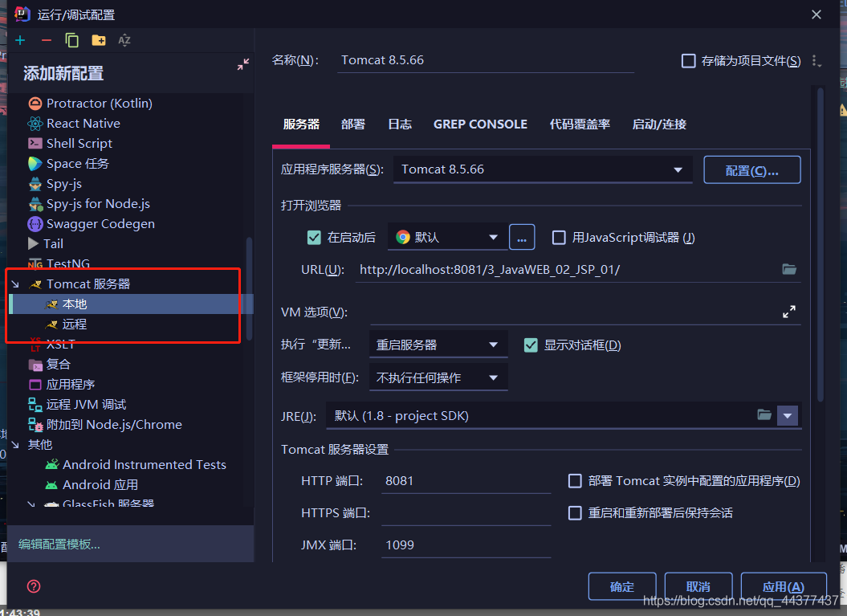Click the new folder icon in the toolbar
This screenshot has height=616, width=847.
pyautogui.click(x=98, y=39)
